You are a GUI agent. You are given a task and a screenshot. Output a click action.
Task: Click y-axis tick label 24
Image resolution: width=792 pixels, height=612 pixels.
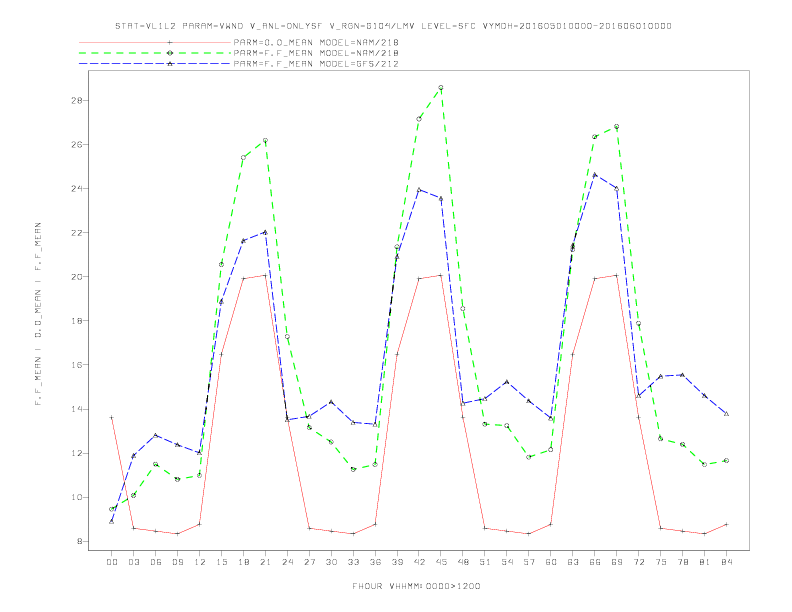pyautogui.click(x=77, y=189)
